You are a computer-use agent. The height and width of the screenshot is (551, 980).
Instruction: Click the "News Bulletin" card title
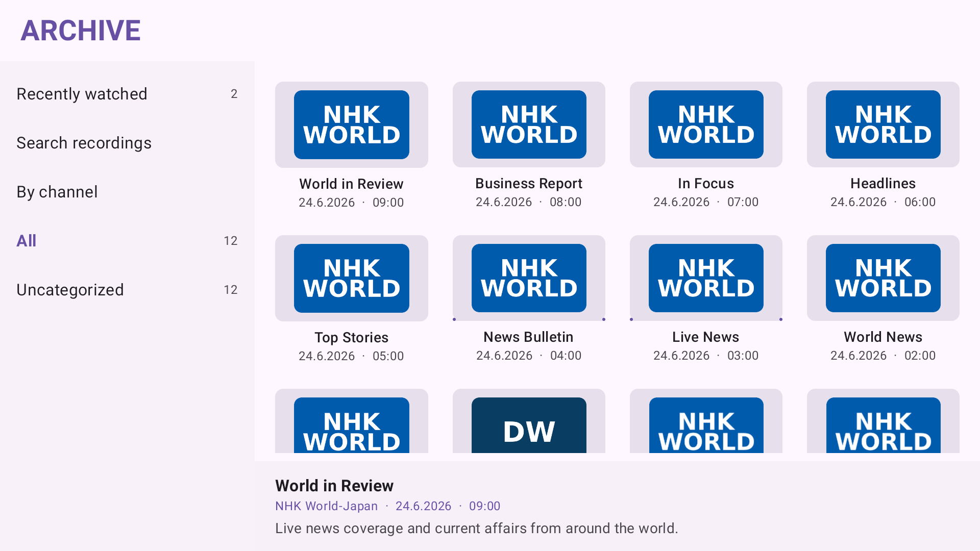tap(528, 337)
